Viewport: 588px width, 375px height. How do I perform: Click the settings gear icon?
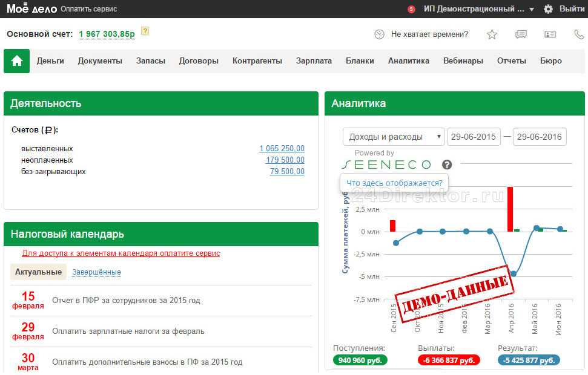coord(548,9)
